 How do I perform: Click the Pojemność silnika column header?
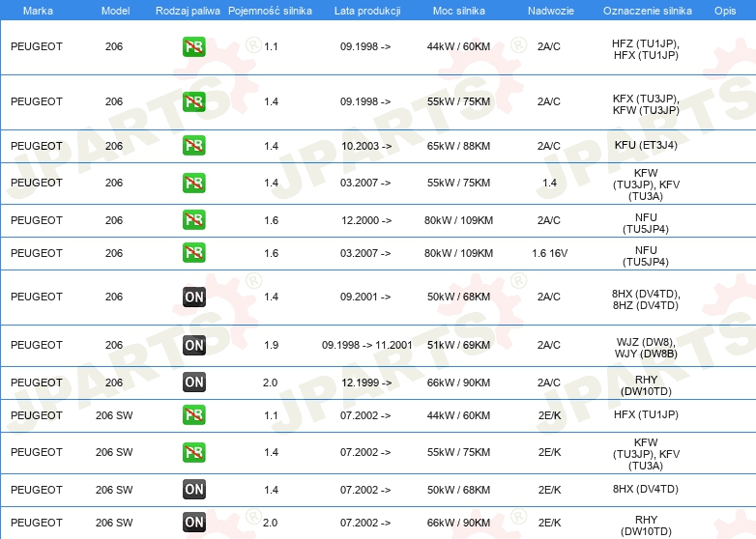(270, 10)
